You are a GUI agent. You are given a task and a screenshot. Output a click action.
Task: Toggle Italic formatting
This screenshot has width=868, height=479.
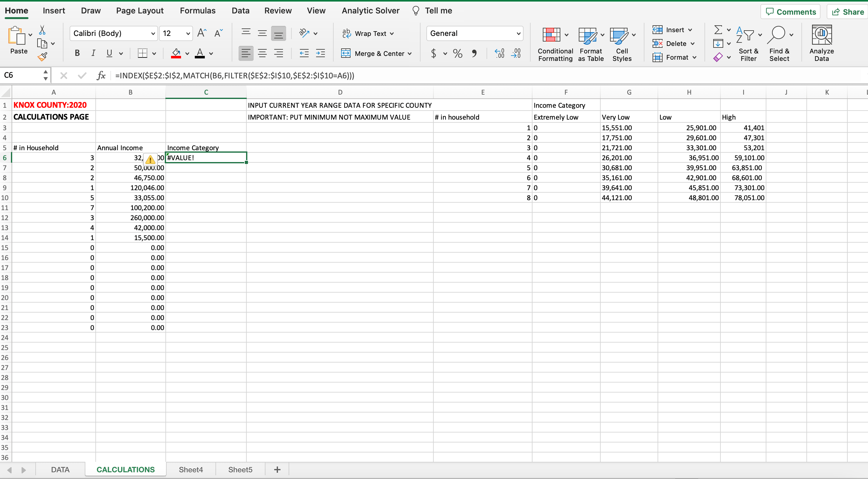93,53
